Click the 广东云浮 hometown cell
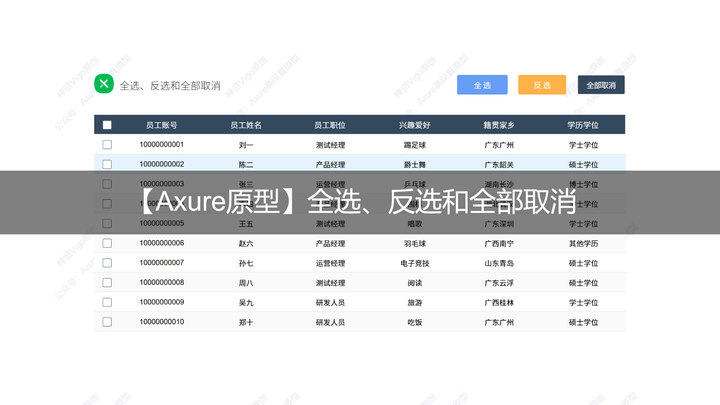Viewport: 720px width, 405px height. point(499,283)
